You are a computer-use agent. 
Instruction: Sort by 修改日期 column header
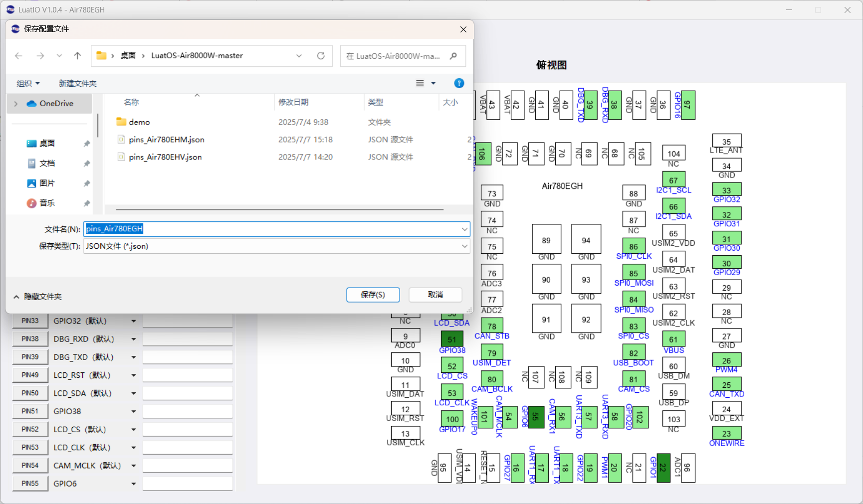(293, 102)
